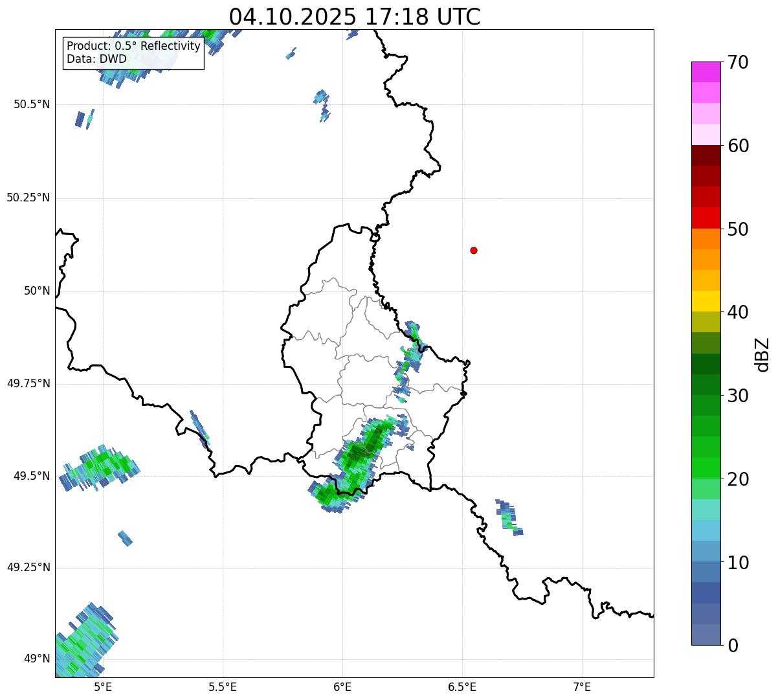Click the red location marker dot
The image size is (778, 700).
474,250
